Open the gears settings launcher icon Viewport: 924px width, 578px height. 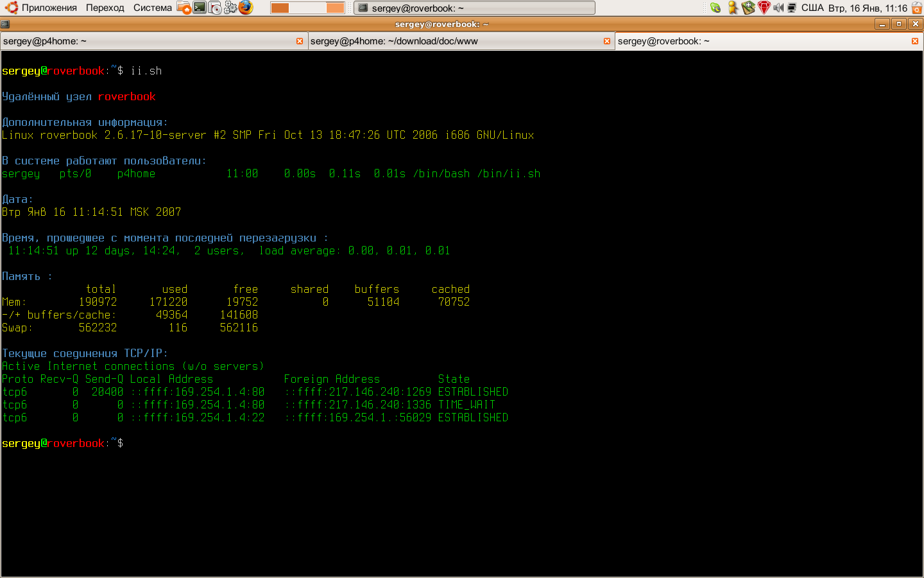click(x=230, y=8)
